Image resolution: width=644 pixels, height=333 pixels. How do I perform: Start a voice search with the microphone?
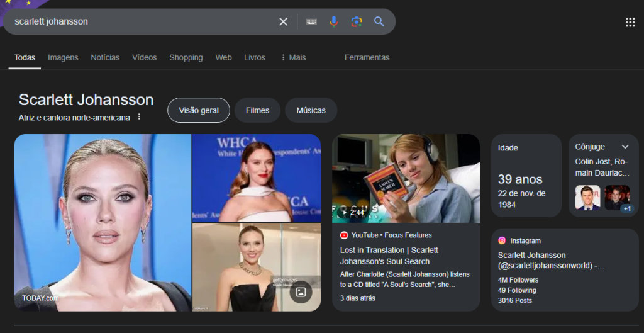334,21
